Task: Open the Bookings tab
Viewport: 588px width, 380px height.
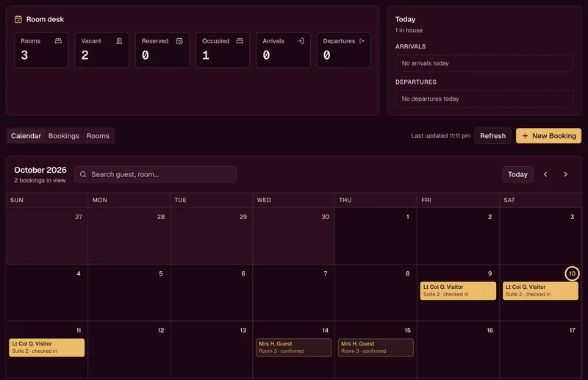Action: pos(64,136)
